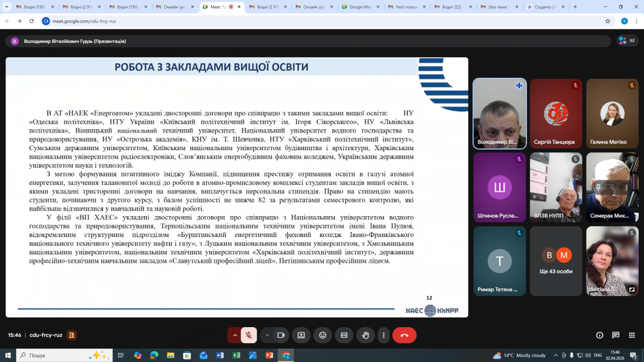Screen dimensions: 644x362
Task: Open Windows Start menu
Action: tap(8, 355)
